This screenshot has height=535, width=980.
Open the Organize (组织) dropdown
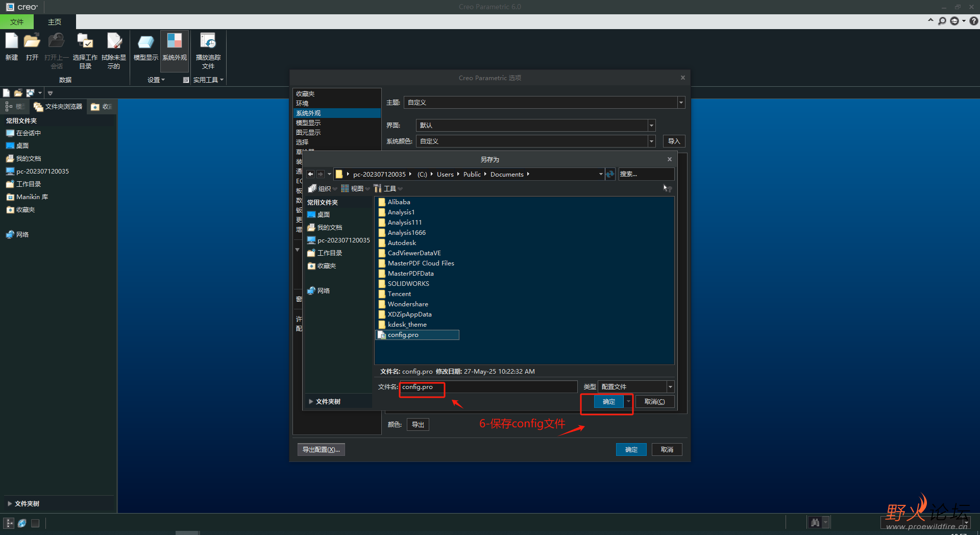[323, 188]
